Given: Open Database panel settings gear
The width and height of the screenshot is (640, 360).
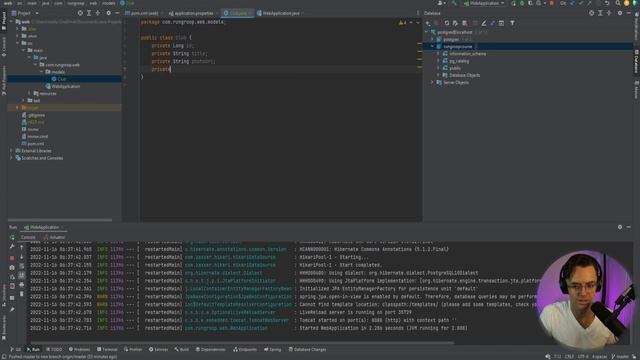Looking at the screenshot, I should tap(620, 13).
